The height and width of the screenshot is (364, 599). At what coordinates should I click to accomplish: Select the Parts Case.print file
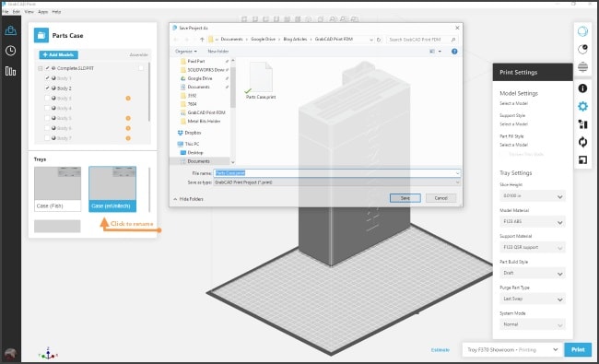(261, 81)
